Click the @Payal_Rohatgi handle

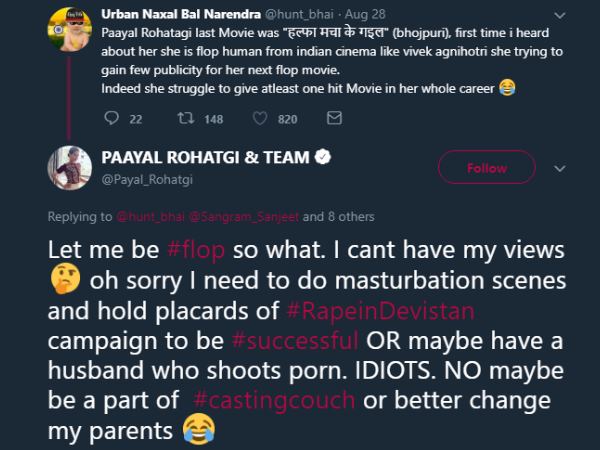(x=147, y=176)
